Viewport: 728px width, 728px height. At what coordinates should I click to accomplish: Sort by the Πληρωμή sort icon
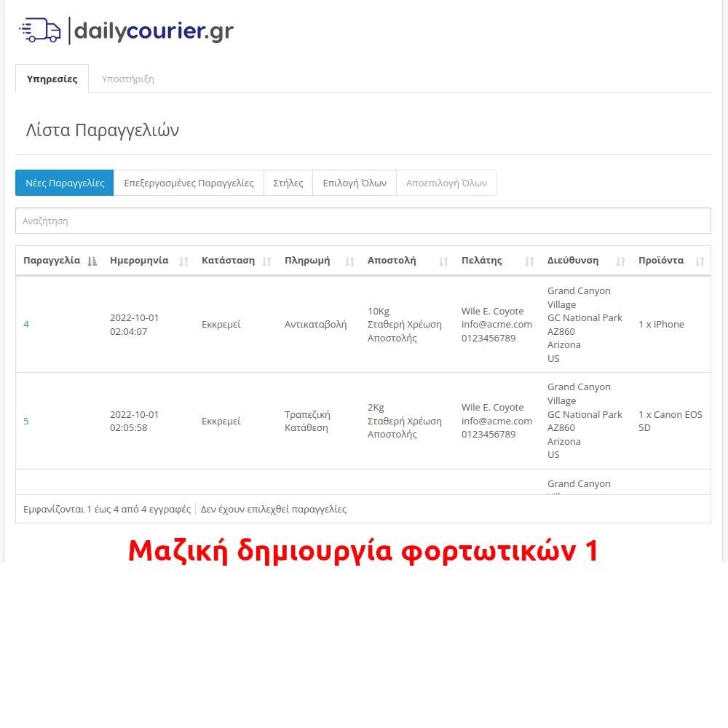349,261
